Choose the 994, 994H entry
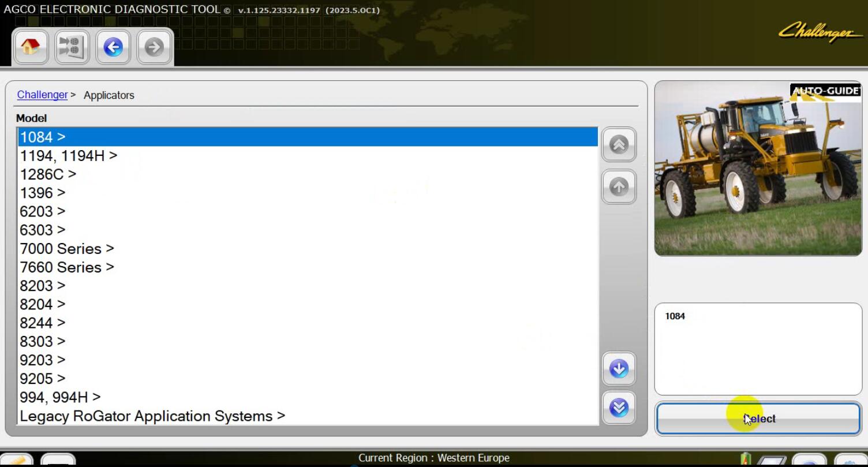 point(308,397)
